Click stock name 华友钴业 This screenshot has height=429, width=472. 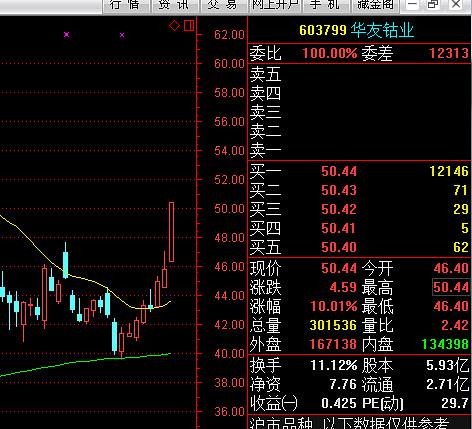coord(382,31)
